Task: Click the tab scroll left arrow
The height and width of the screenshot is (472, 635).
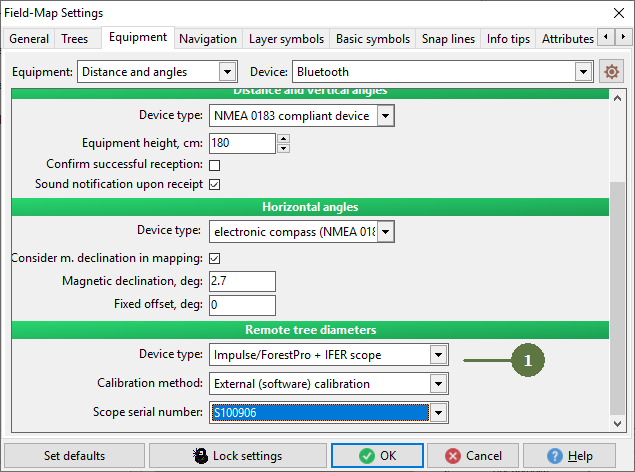Action: pyautogui.click(x=606, y=37)
